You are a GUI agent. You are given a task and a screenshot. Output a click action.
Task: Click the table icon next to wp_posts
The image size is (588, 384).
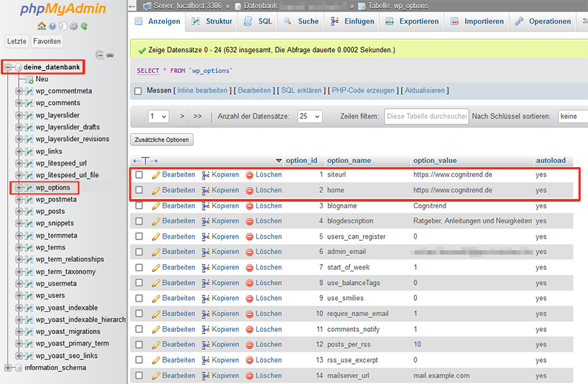pos(29,211)
